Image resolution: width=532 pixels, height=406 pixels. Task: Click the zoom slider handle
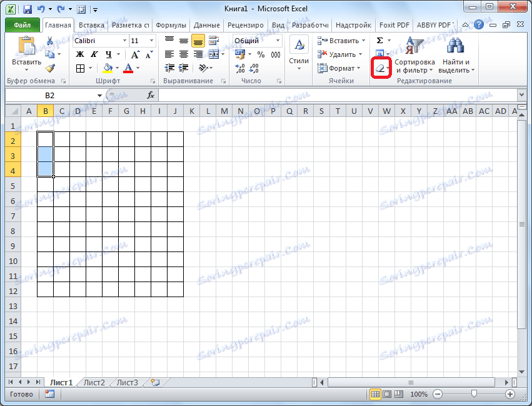474,393
